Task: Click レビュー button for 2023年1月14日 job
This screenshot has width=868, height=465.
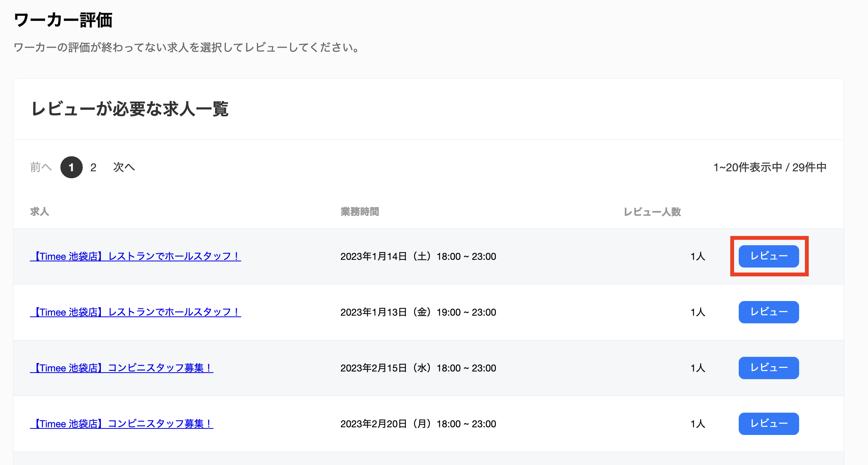Action: (769, 256)
